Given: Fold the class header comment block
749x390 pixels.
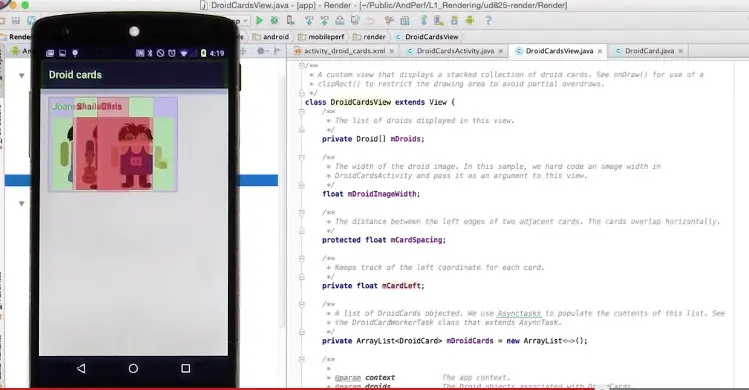Looking at the screenshot, I should click(x=301, y=65).
